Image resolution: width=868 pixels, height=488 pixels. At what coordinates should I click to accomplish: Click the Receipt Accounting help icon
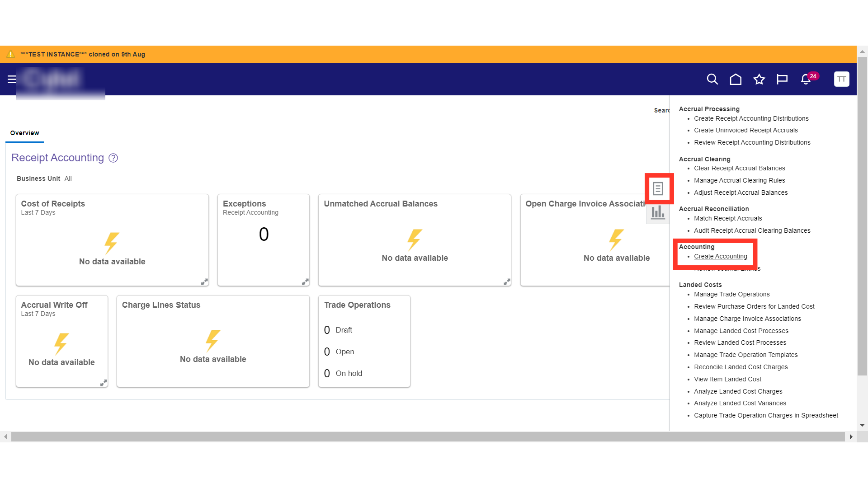[113, 158]
